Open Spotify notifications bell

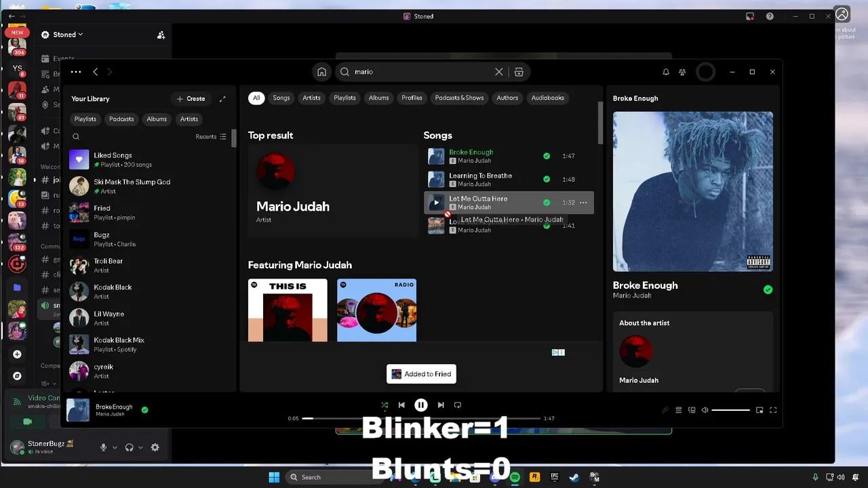coord(666,72)
